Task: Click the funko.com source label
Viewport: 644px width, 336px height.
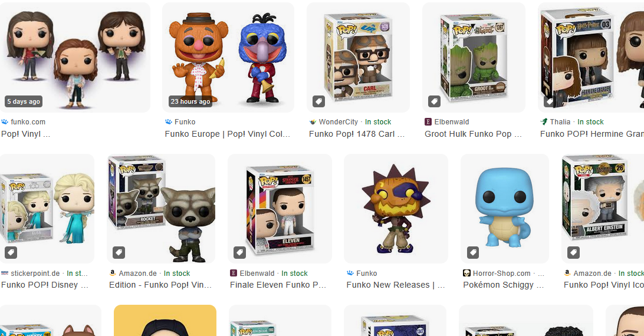Action: (28, 122)
